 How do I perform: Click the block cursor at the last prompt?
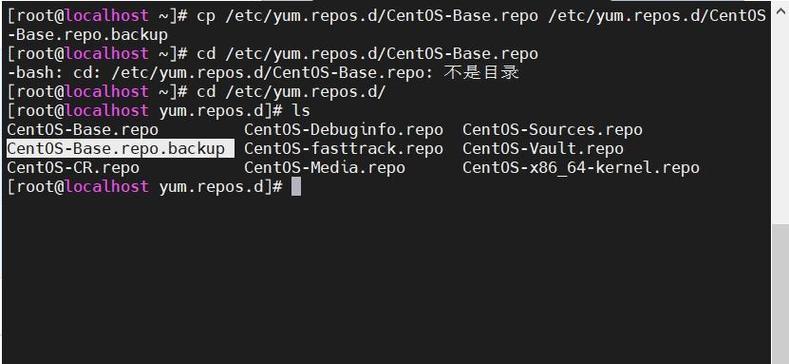[296, 187]
